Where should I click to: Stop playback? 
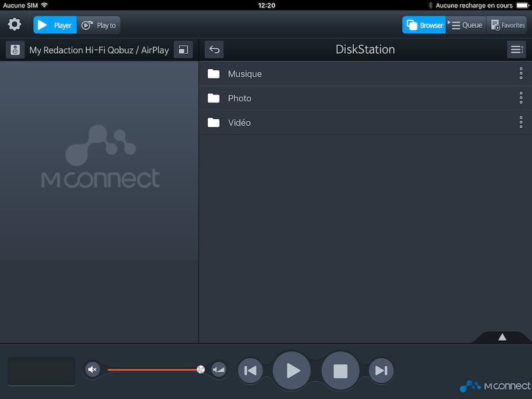(x=340, y=371)
